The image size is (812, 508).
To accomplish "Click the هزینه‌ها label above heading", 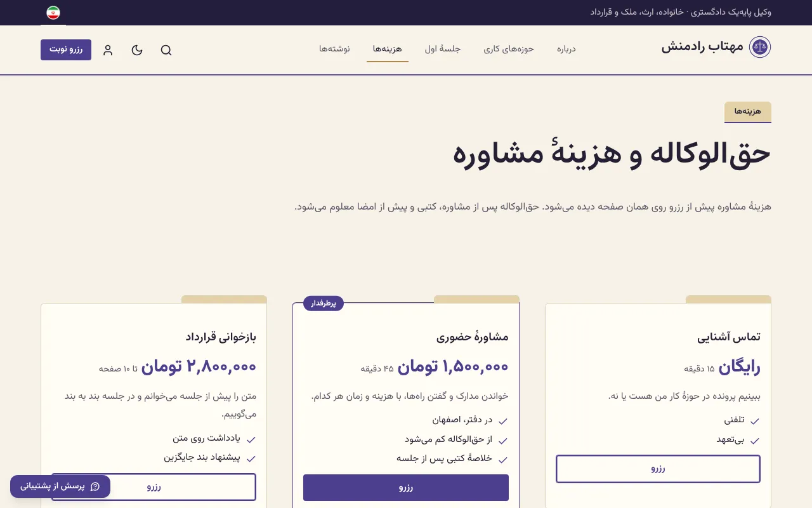I will 748,112.
